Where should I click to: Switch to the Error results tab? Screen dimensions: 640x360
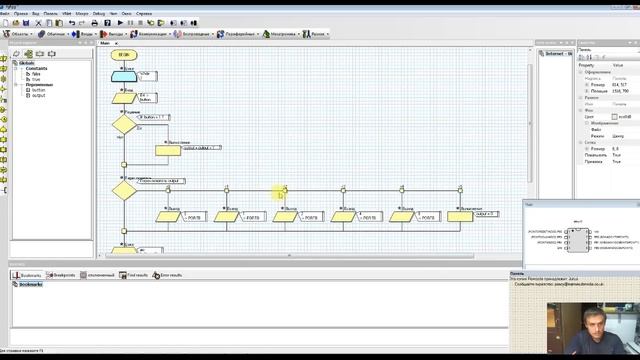pos(167,276)
